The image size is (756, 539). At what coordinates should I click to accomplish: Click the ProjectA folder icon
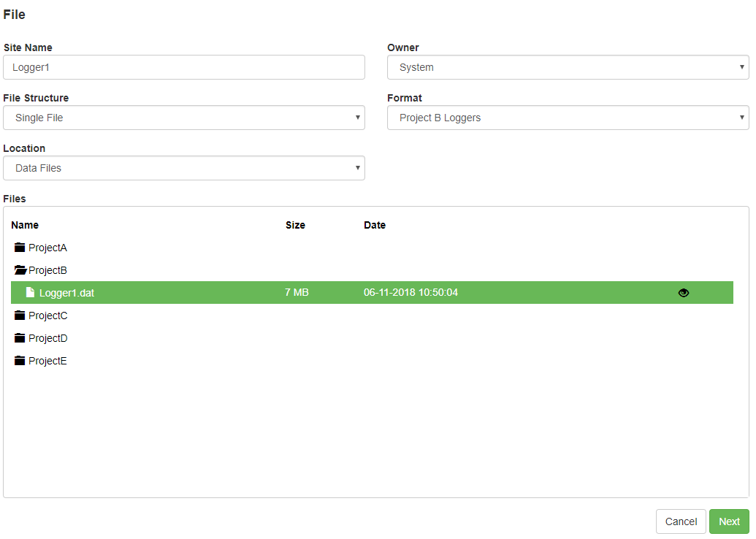point(20,248)
